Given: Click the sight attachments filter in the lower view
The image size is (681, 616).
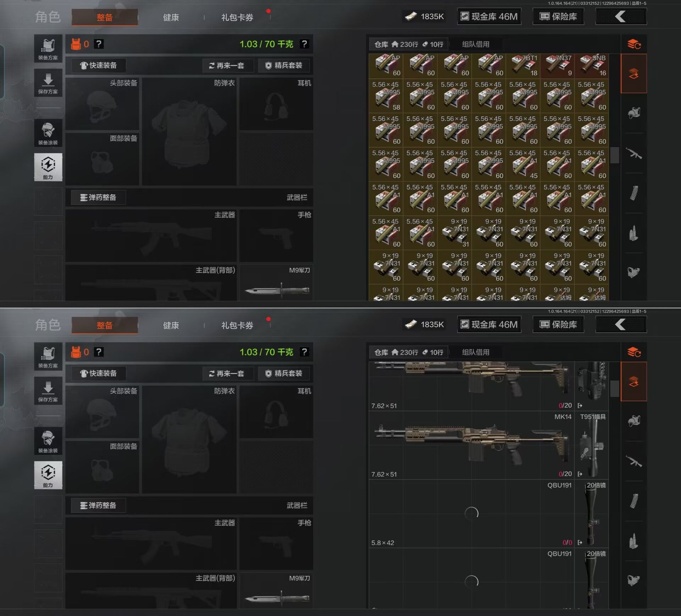Looking at the screenshot, I should click(x=634, y=581).
